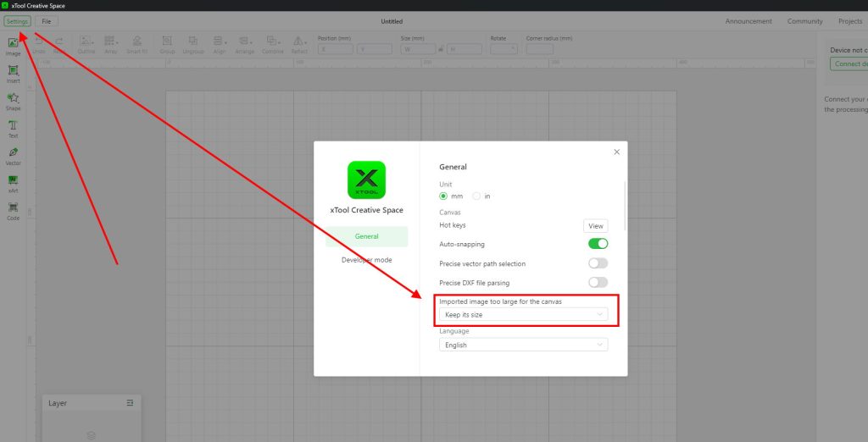The width and height of the screenshot is (868, 442).
Task: Select the Code tool
Action: coord(13,211)
